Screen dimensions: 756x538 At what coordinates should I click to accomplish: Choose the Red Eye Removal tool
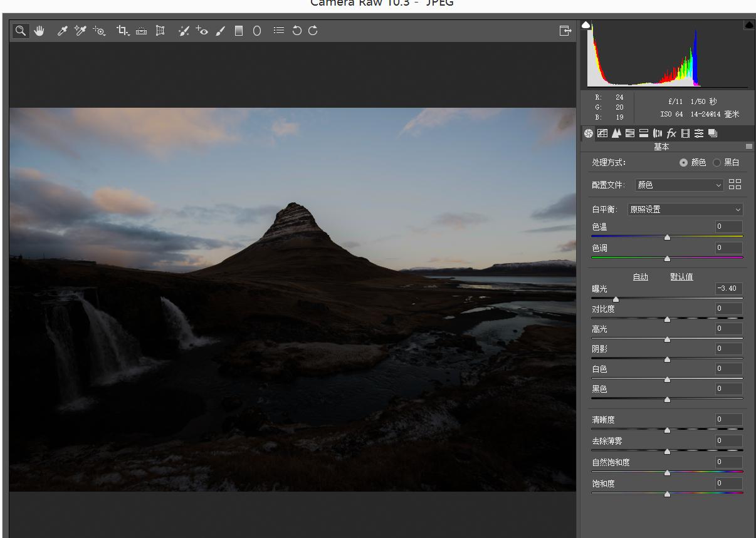(x=201, y=31)
